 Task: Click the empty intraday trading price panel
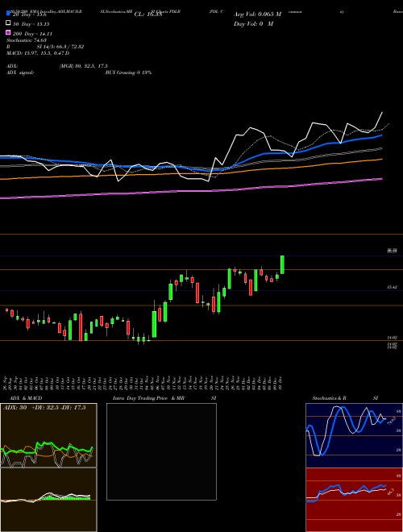pyautogui.click(x=161, y=451)
